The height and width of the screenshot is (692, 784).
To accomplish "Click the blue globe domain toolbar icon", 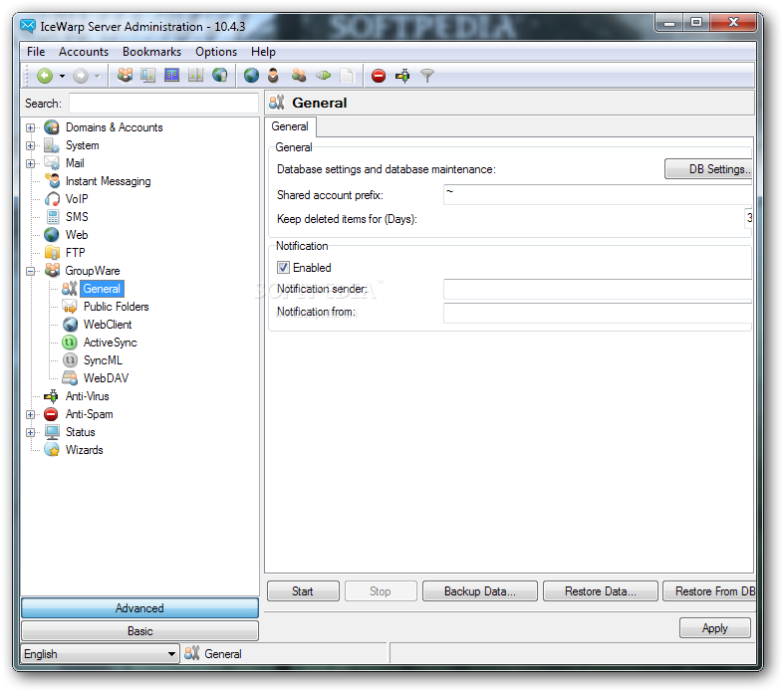I will 251,76.
